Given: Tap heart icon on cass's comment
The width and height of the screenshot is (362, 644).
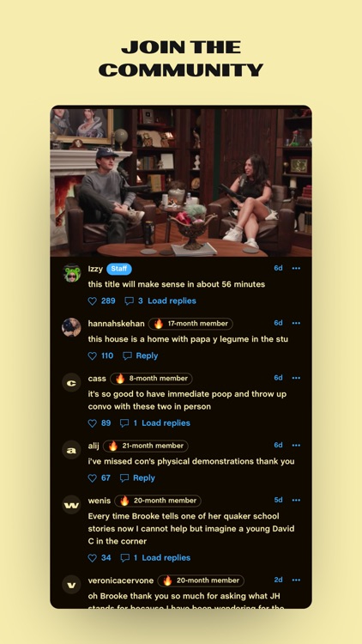Looking at the screenshot, I should point(93,423).
